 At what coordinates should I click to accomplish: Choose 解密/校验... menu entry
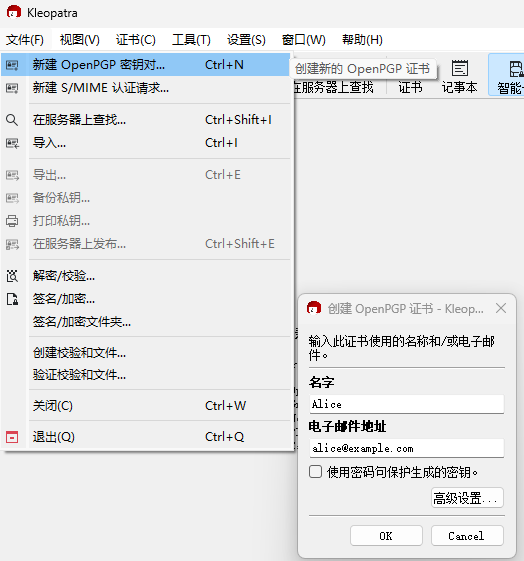(145, 276)
